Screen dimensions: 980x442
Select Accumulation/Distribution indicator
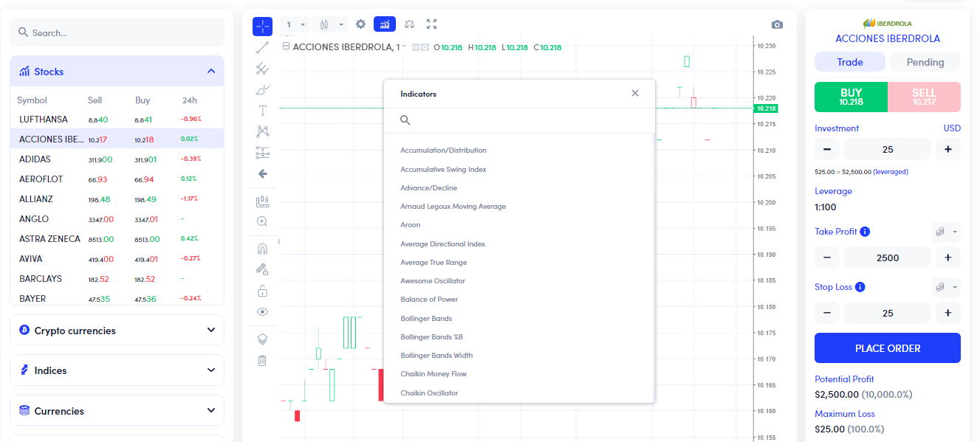[x=443, y=151]
